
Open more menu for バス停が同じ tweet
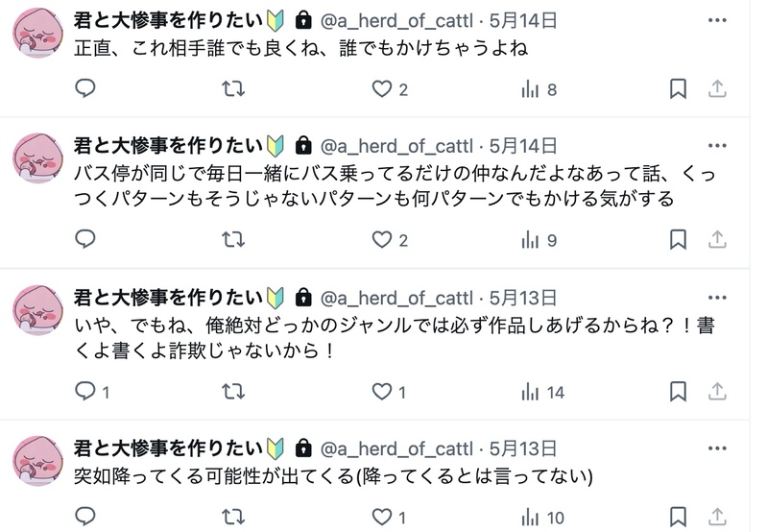(x=716, y=146)
